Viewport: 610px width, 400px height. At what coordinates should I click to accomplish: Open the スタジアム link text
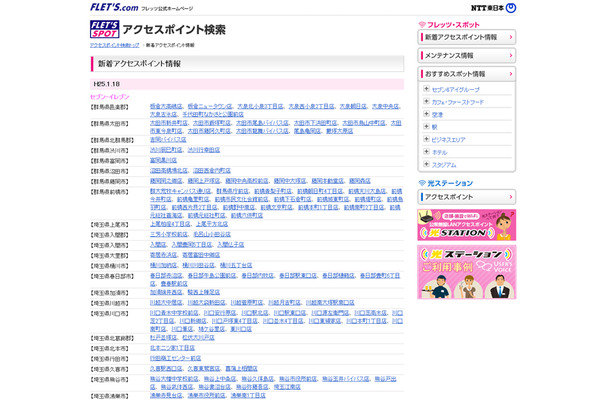tap(444, 165)
